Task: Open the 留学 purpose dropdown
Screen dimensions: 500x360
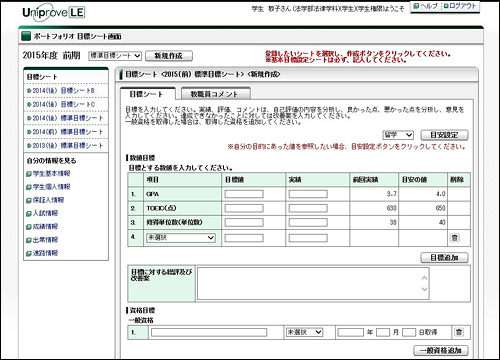Action: coord(398,135)
